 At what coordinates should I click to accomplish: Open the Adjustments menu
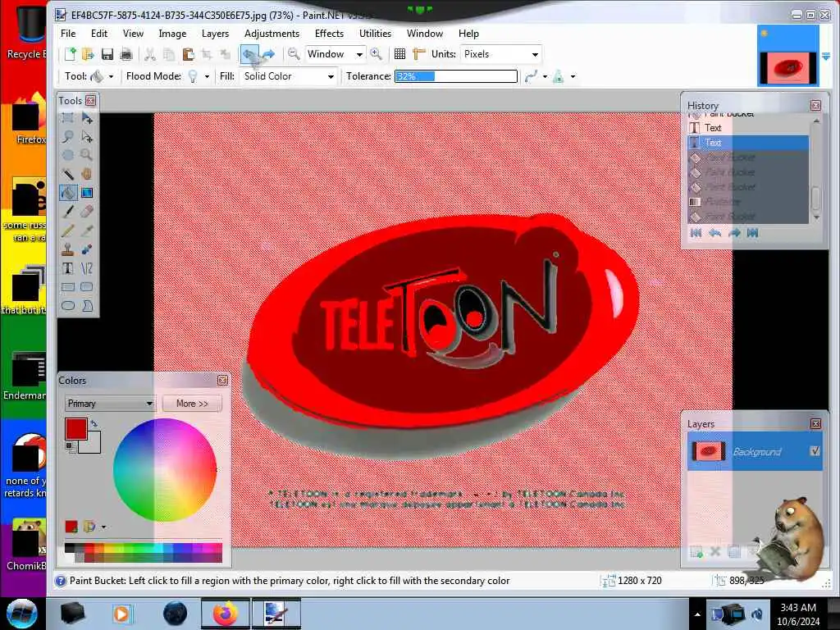coord(272,33)
